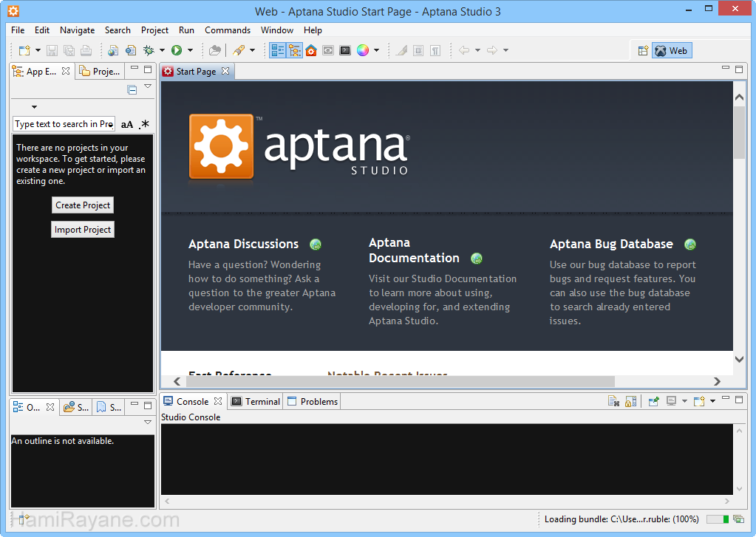This screenshot has width=756, height=537.
Task: Expand the theme color wheel dropdown arrow
Action: (x=376, y=50)
